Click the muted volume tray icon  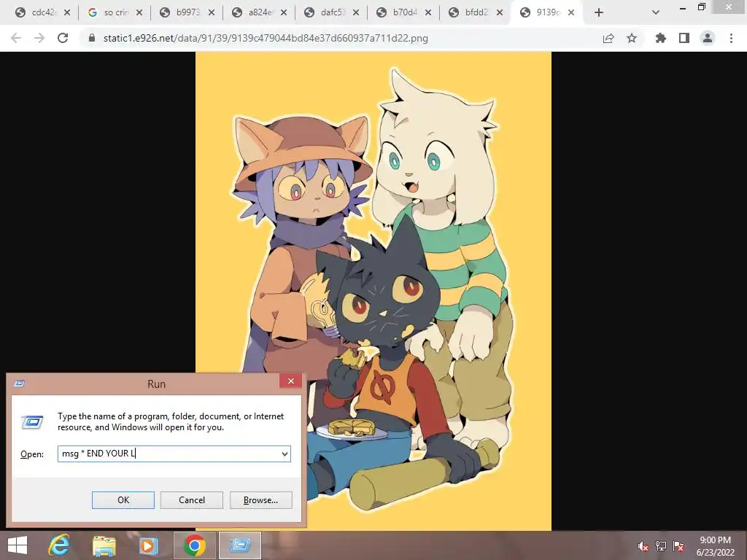(x=643, y=546)
